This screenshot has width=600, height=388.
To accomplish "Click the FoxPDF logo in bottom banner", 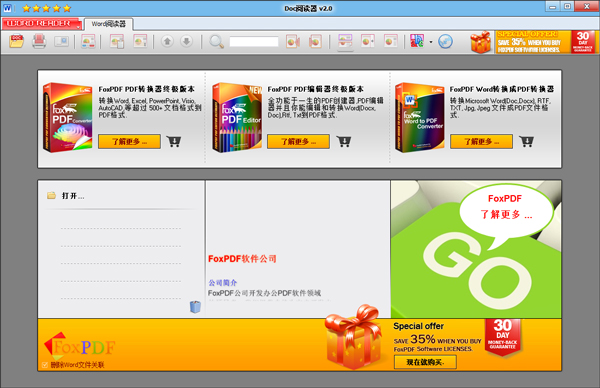I will [80, 347].
